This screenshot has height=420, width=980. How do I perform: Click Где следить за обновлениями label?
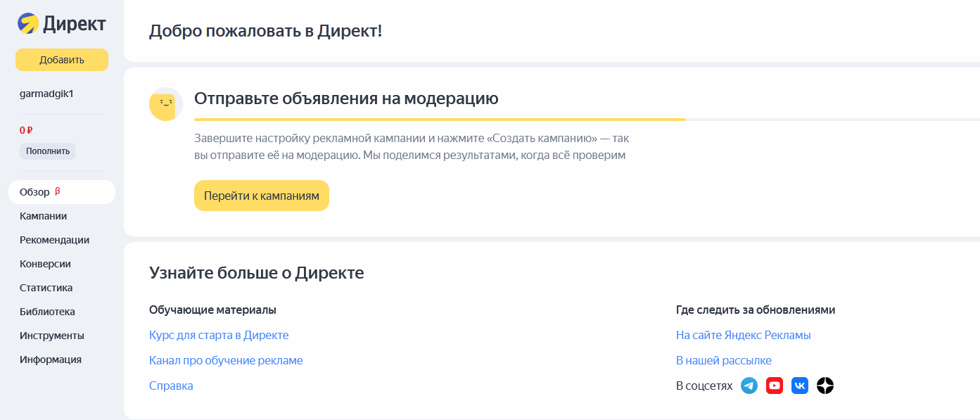756,310
